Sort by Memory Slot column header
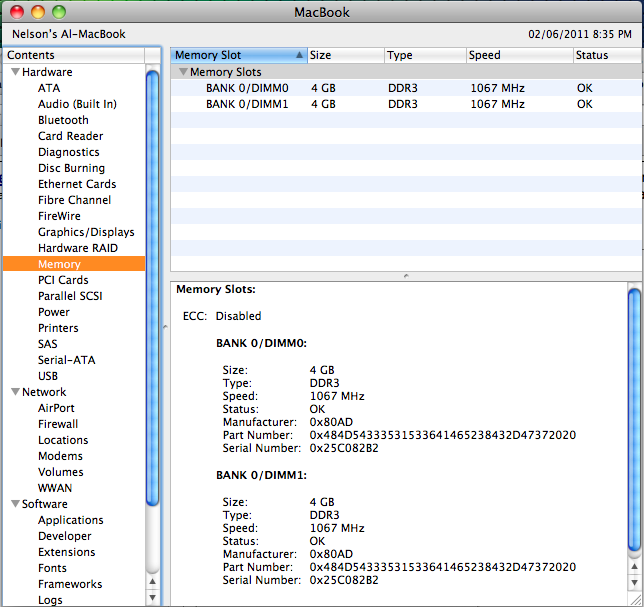 (x=239, y=55)
